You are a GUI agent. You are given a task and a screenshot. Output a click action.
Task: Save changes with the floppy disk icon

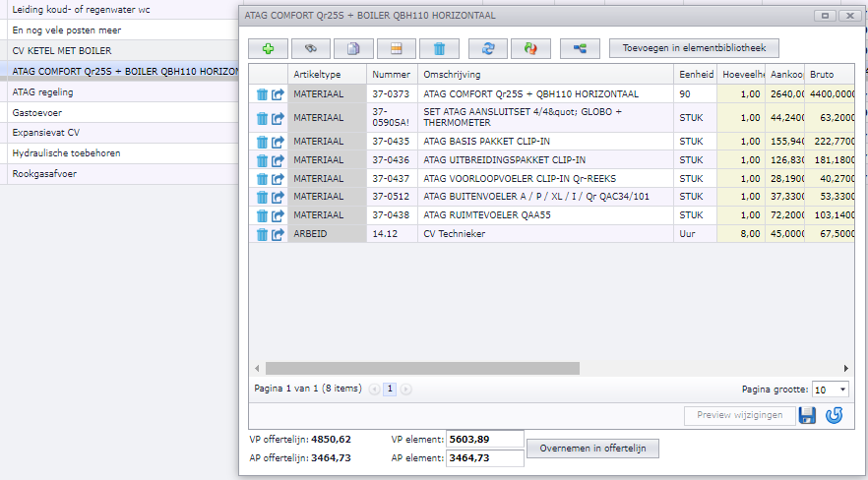(808, 415)
